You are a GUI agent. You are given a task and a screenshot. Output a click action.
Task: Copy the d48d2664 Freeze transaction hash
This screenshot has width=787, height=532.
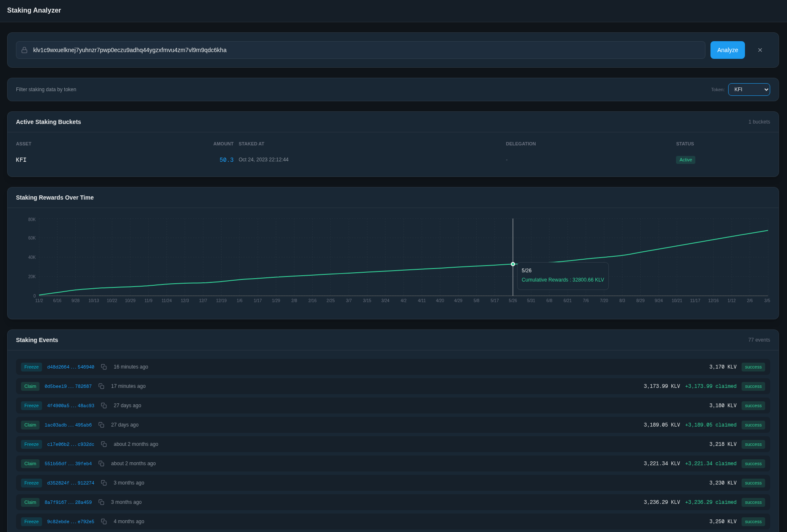104,367
